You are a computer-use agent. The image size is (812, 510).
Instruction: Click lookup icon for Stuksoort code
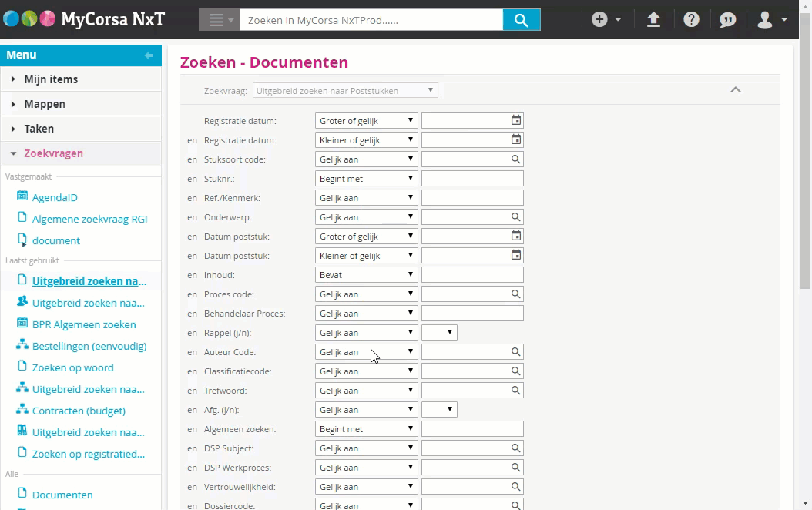pos(516,159)
